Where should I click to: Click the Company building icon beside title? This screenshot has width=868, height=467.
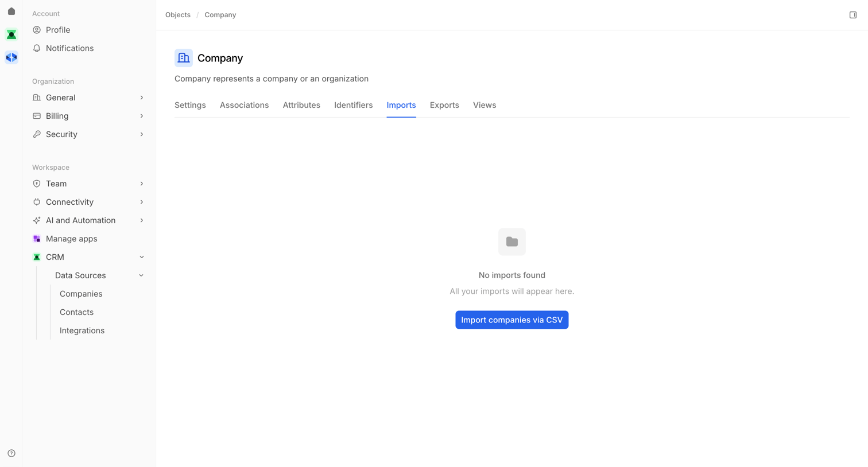[x=184, y=58]
